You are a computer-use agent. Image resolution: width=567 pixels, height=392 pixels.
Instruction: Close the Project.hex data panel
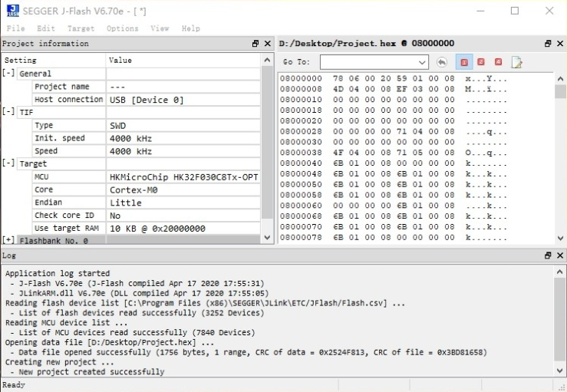pos(560,44)
